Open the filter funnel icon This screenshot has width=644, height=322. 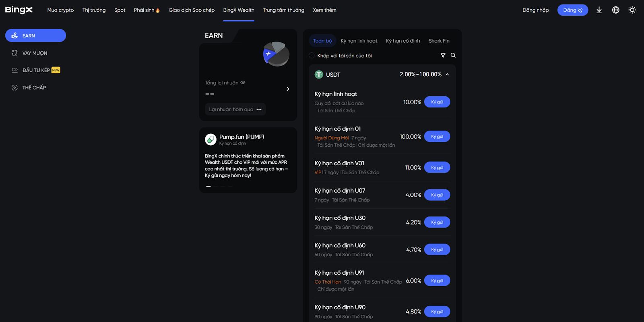443,55
